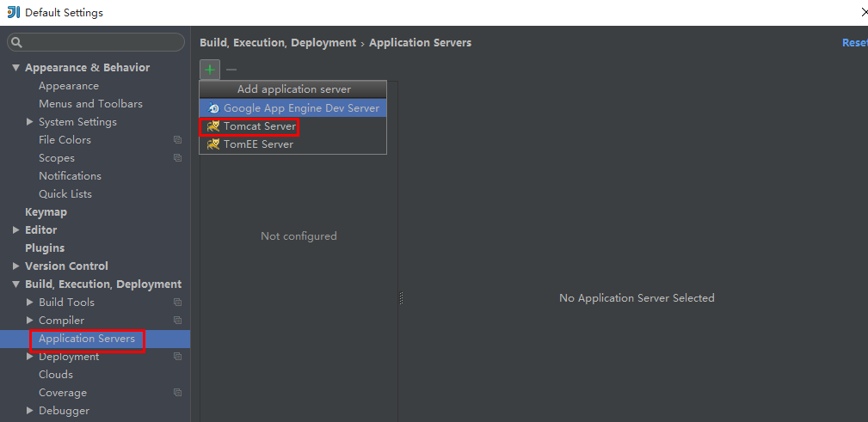This screenshot has height=422, width=868.
Task: Click the Tomcat Server cat icon
Action: coord(213,126)
